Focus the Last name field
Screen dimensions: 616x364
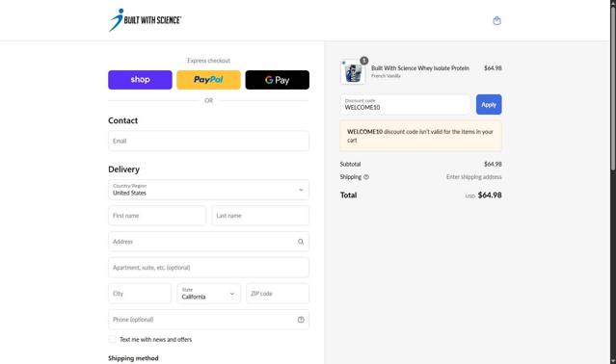pyautogui.click(x=260, y=216)
